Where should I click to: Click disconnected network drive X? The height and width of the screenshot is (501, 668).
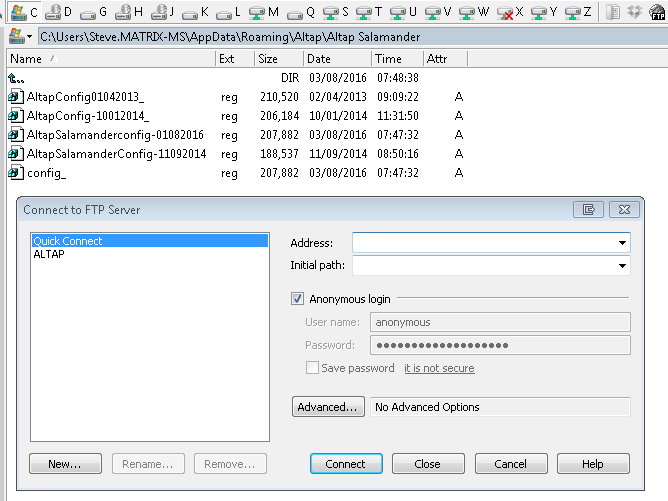click(x=510, y=12)
